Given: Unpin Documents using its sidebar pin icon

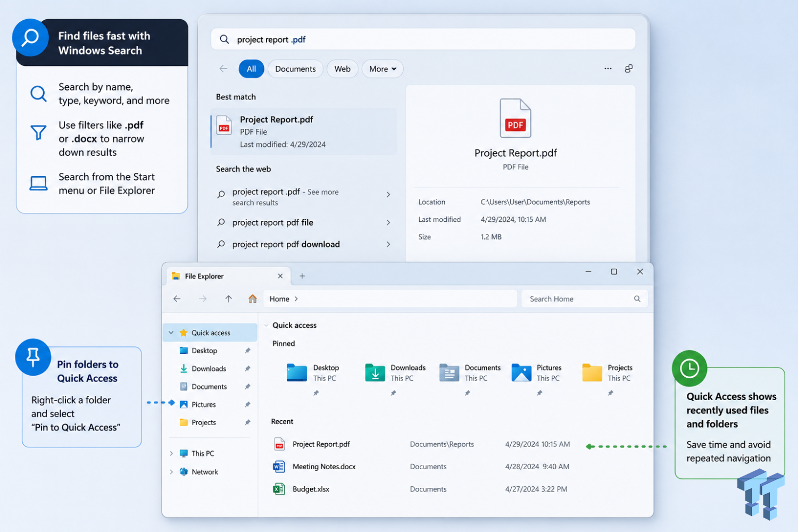Looking at the screenshot, I should tap(247, 387).
